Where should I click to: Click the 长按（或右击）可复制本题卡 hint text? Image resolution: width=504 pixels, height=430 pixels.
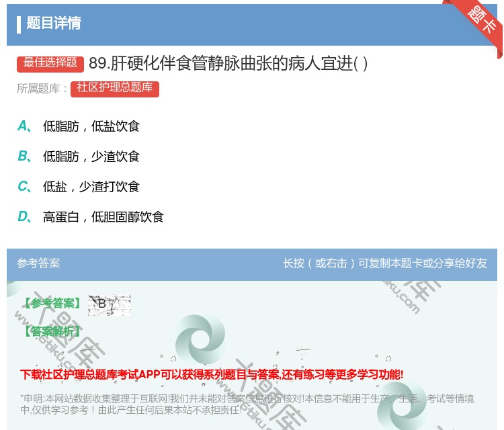pyautogui.click(x=385, y=263)
